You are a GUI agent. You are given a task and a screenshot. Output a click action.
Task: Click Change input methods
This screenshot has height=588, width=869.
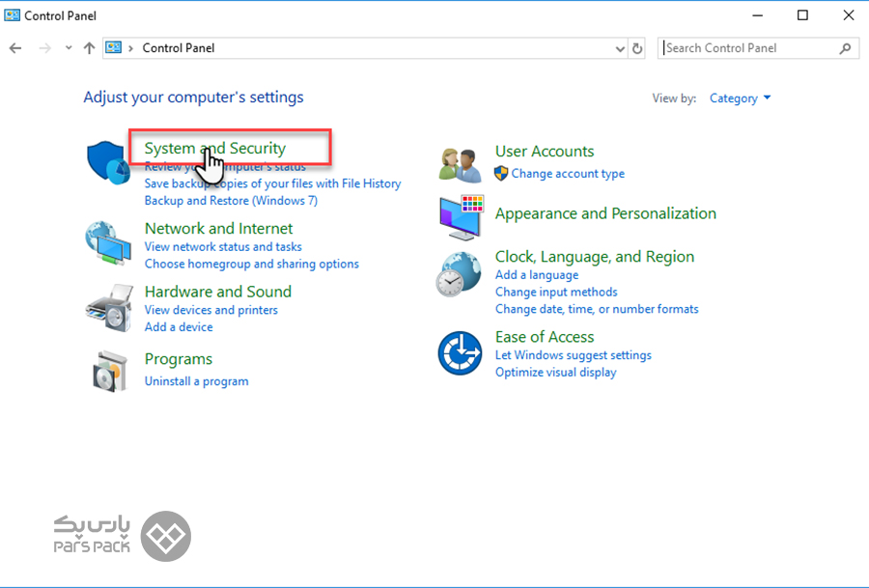tap(556, 292)
